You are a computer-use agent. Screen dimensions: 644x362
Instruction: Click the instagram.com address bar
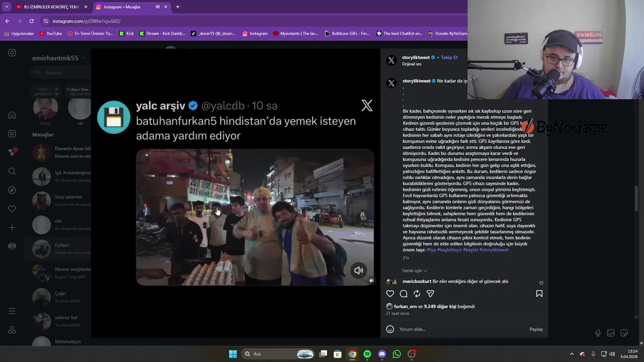252,21
